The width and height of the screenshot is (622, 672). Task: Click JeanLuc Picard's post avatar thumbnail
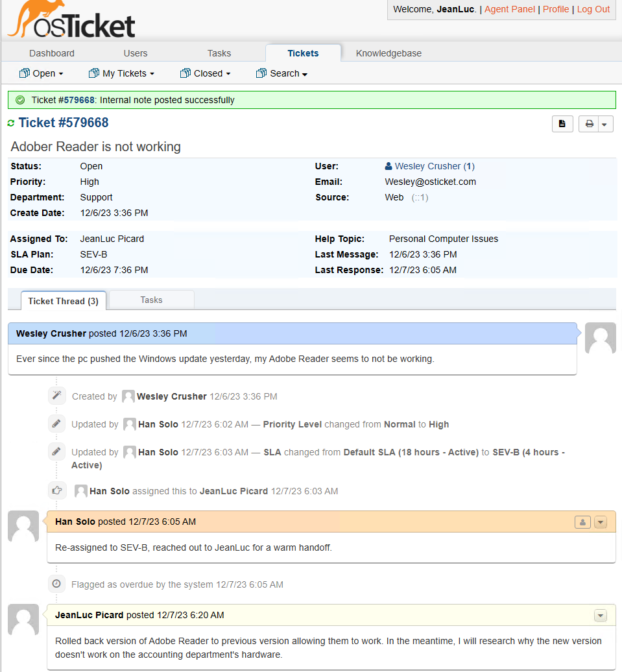[x=23, y=619]
